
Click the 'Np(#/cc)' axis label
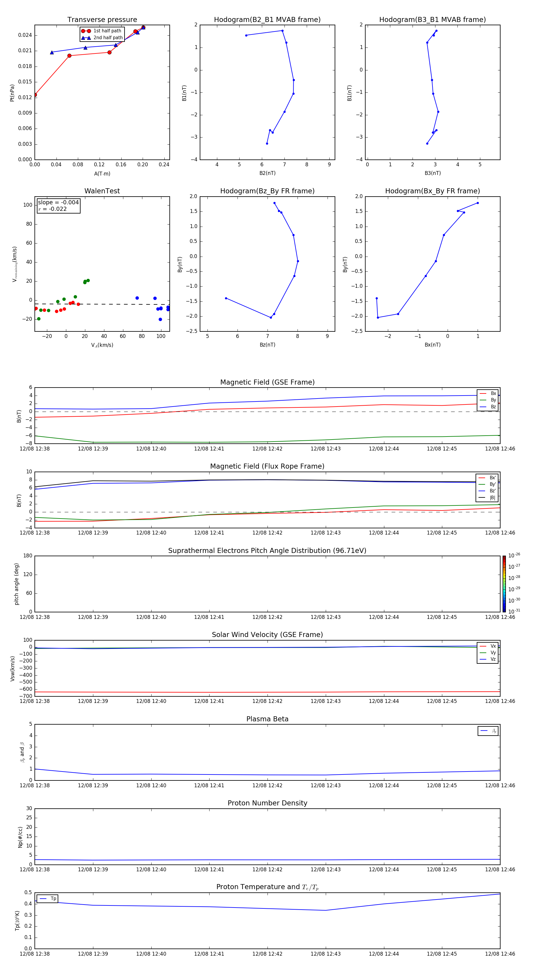(20, 837)
